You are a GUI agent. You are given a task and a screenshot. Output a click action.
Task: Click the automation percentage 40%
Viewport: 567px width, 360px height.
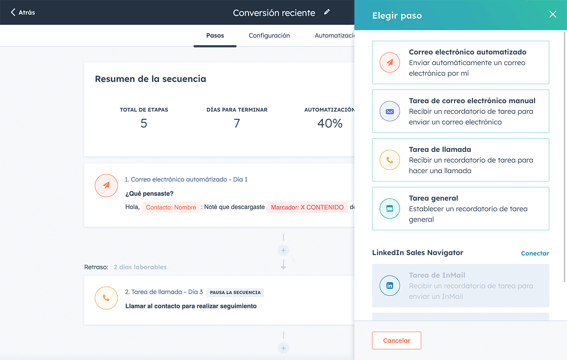pyautogui.click(x=330, y=124)
